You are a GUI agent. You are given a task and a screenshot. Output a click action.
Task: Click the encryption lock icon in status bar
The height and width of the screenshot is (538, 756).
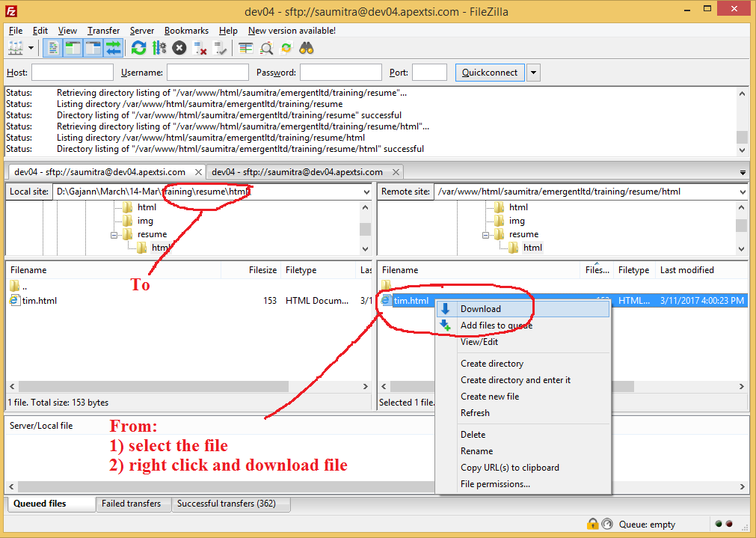tap(592, 524)
